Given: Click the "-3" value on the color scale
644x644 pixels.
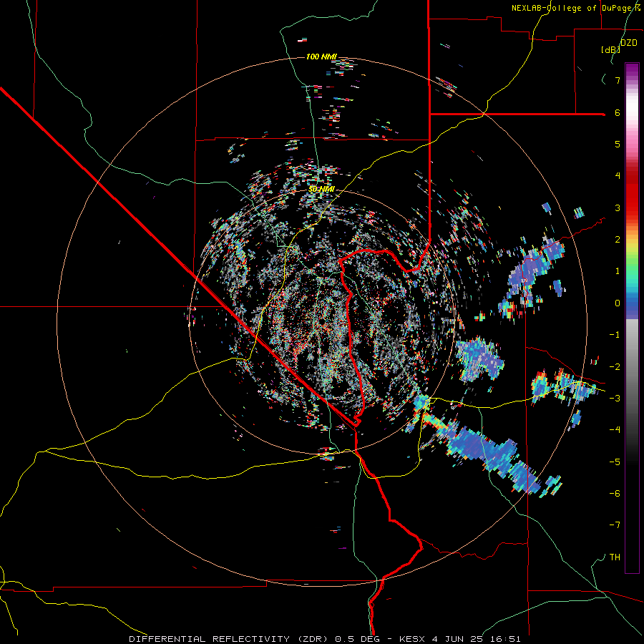Looking at the screenshot, I should coord(615,399).
